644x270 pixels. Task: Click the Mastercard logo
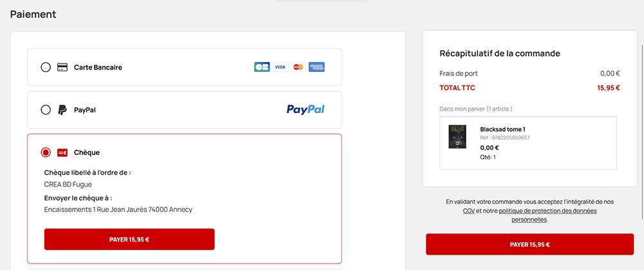[299, 67]
